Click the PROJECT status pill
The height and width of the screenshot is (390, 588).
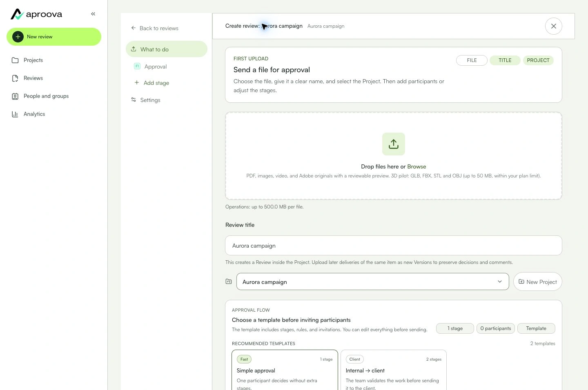pos(538,60)
